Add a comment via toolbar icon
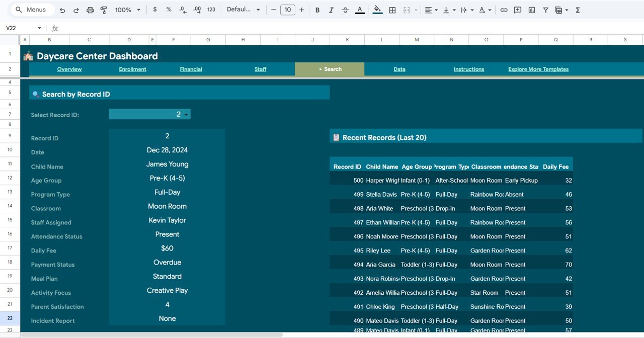Viewport: 644px width, 338px height. tap(518, 10)
